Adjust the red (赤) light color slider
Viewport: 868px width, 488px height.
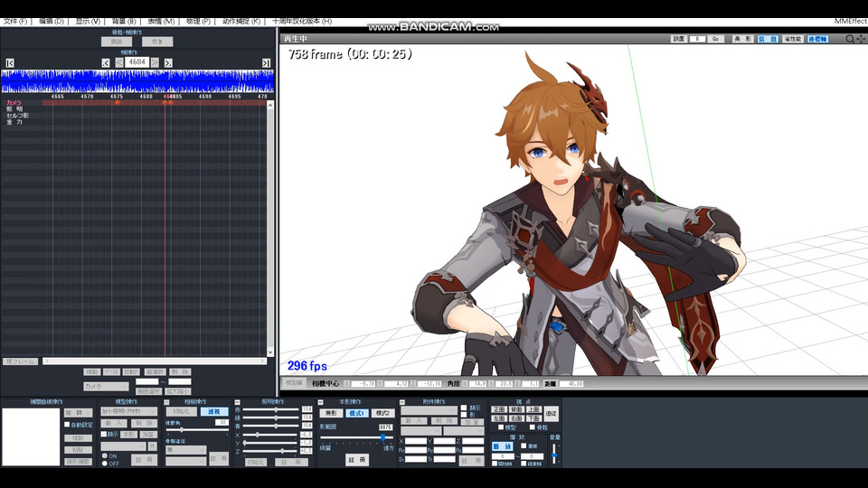click(x=270, y=410)
